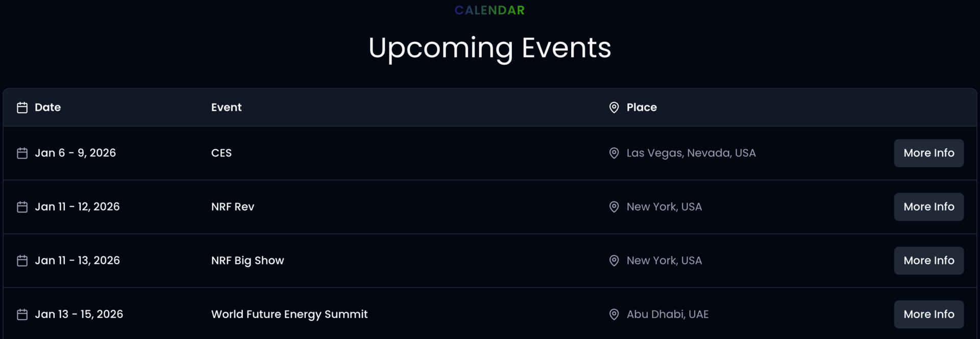Screen dimensions: 980x339
Task: Click calendar icon beside Jan 13 - 15, 2026
Action: click(22, 315)
